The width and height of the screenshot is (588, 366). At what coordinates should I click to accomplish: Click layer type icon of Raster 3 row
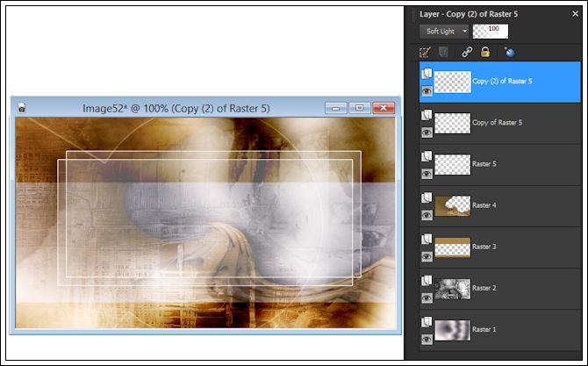427,240
